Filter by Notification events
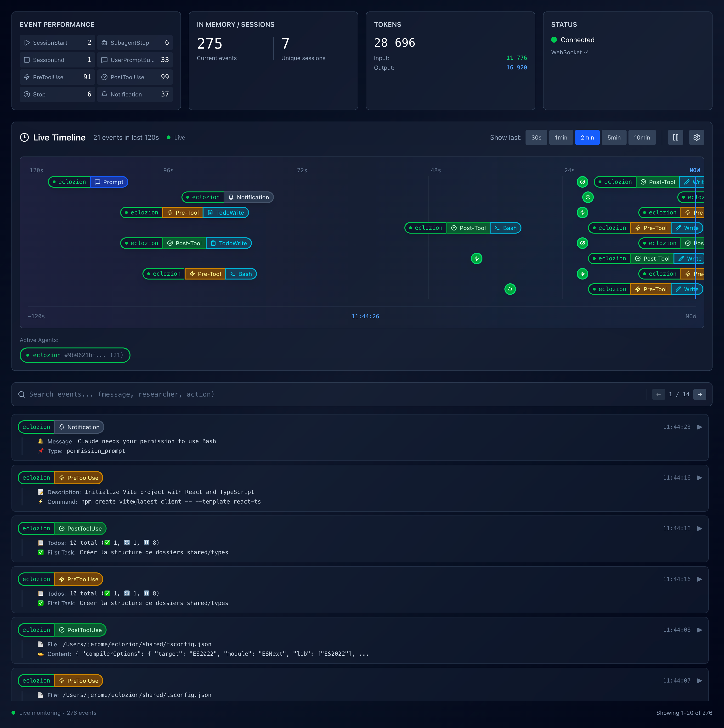724x728 pixels. 135,94
